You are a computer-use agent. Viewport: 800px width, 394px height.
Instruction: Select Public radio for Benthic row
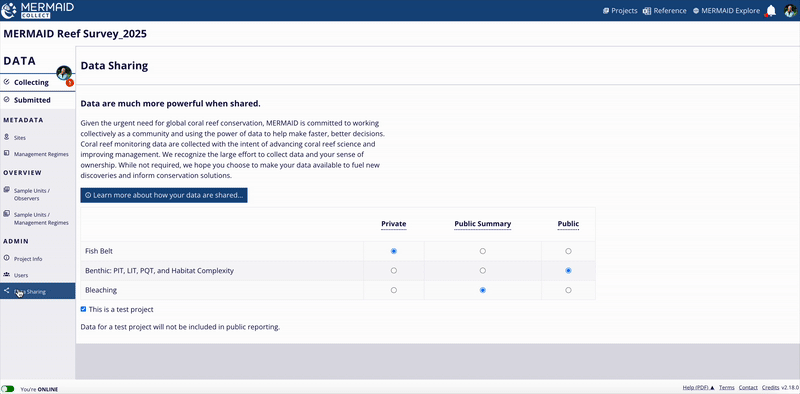(568, 270)
